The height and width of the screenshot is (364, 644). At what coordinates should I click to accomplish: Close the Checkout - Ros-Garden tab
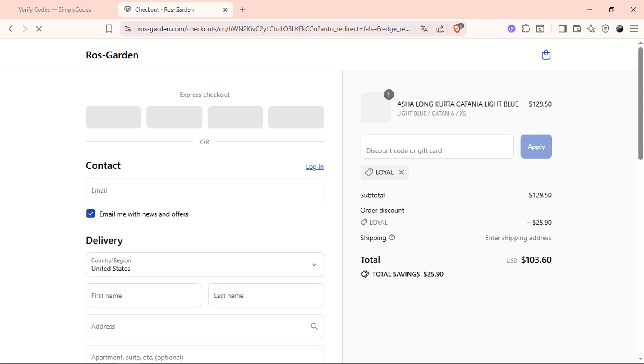coord(225,9)
